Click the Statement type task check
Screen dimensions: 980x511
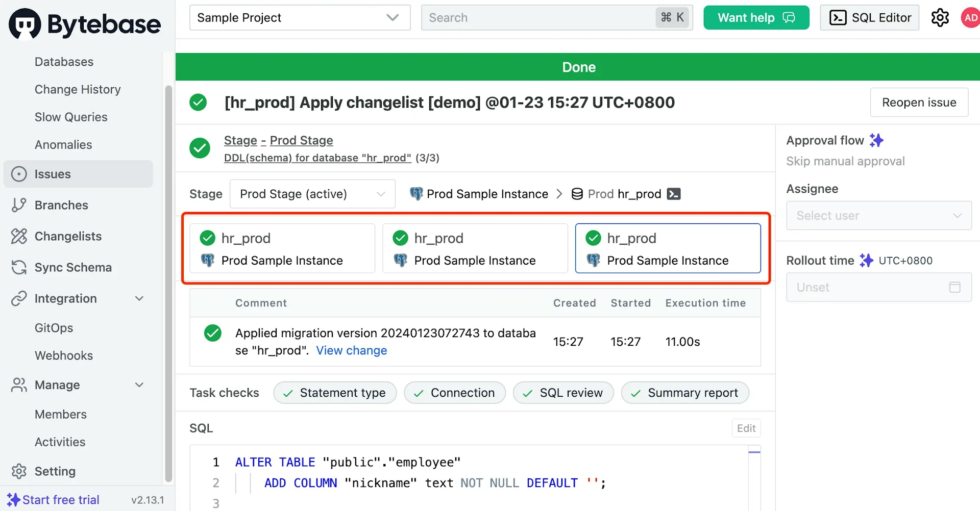pyautogui.click(x=335, y=393)
